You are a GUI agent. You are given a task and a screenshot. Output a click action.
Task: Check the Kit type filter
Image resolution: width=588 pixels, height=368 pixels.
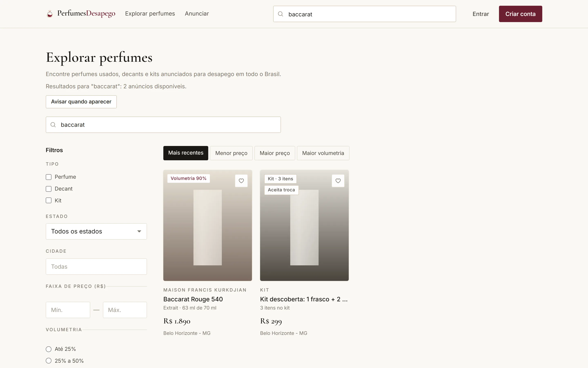click(x=49, y=201)
